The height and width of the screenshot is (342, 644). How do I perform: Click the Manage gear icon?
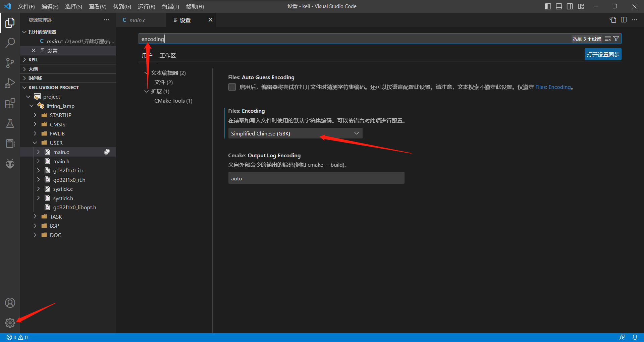pos(10,323)
